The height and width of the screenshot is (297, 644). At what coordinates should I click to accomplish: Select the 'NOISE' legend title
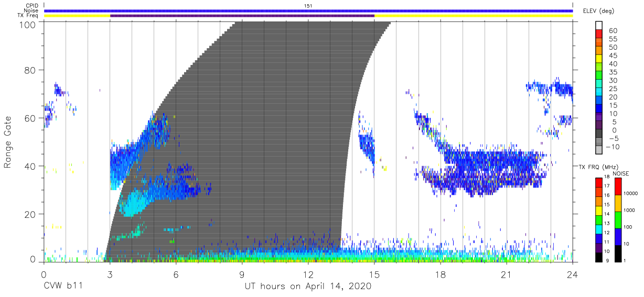pyautogui.click(x=621, y=173)
